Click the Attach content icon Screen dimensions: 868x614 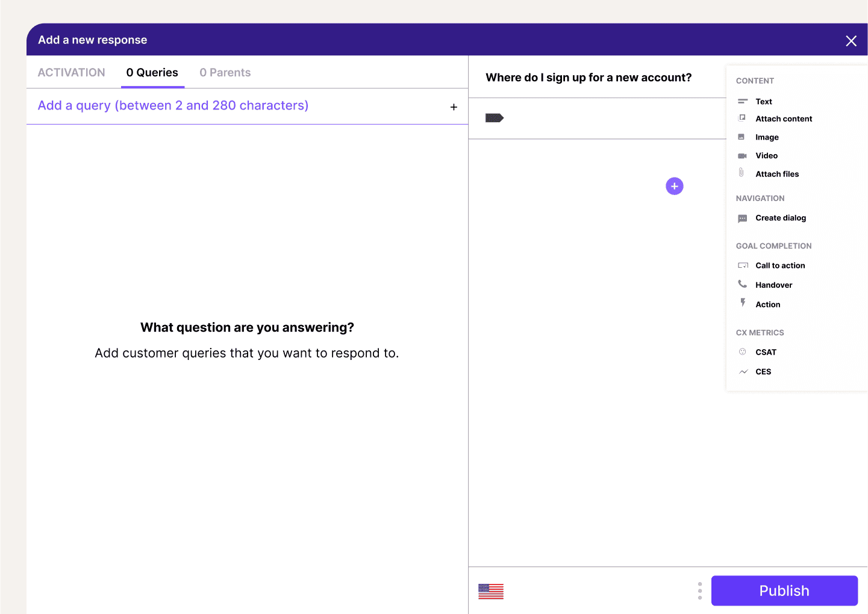point(743,118)
